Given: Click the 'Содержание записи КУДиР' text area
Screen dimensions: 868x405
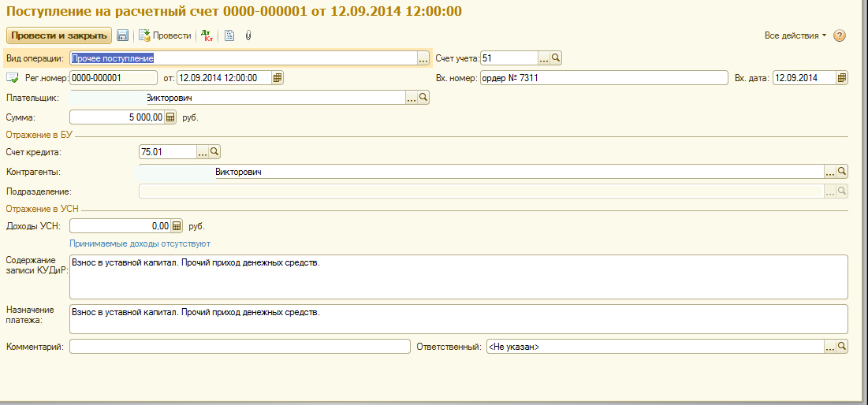Looking at the screenshot, I should tap(458, 277).
